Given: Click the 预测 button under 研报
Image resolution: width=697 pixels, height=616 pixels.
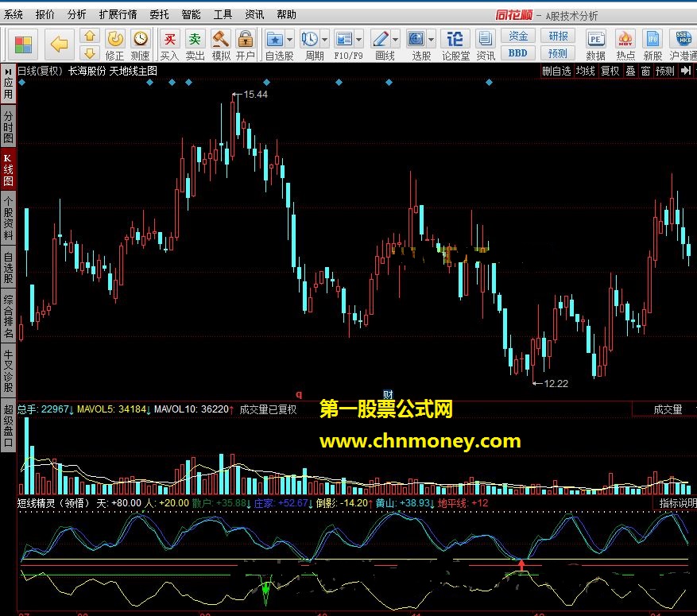Looking at the screenshot, I should [x=558, y=53].
